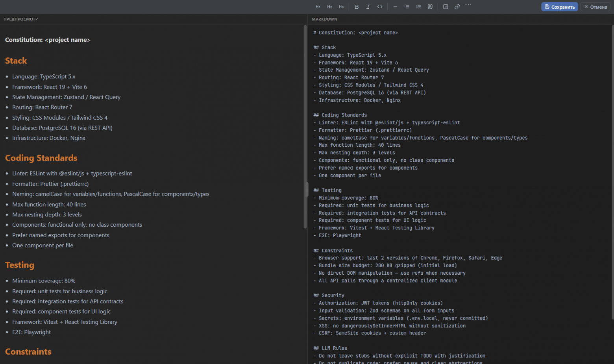Screen dimensions: 614x364
Task: Apply Heading 2 formatting
Action: tap(329, 7)
